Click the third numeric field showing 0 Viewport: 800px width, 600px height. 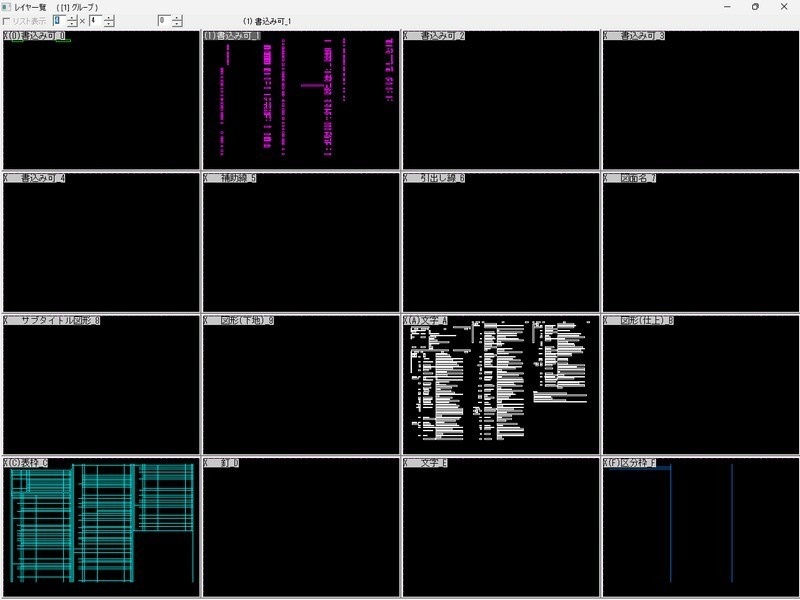164,21
